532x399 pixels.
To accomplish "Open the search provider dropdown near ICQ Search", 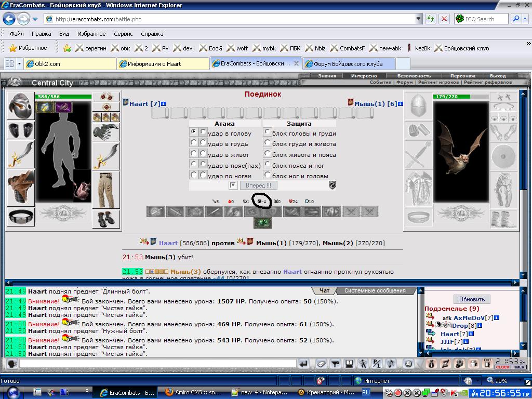I will point(525,19).
